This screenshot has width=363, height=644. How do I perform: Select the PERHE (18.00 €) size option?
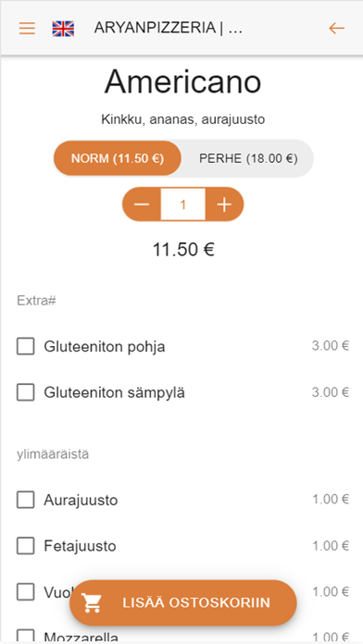[x=248, y=158]
